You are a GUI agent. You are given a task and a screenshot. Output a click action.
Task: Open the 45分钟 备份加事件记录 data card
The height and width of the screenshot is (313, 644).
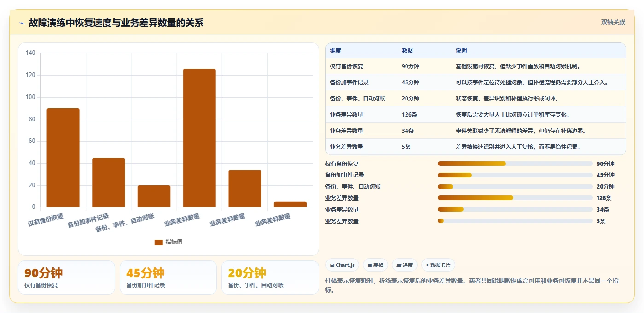tap(168, 278)
